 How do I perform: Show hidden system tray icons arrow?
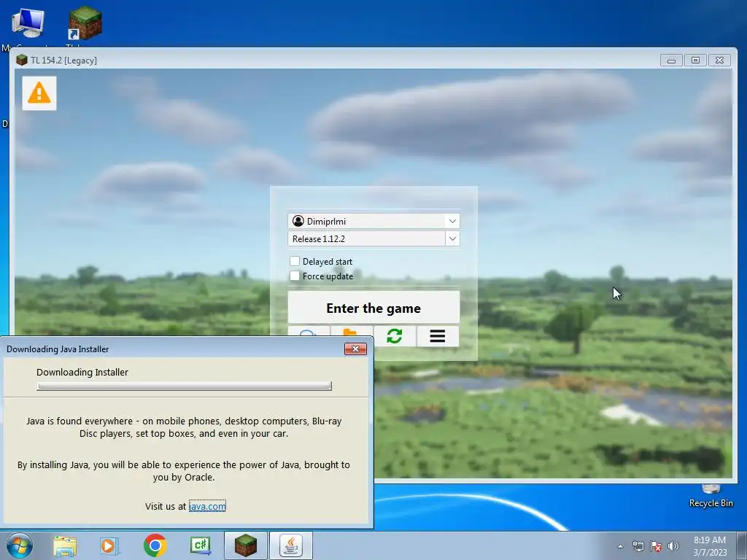pyautogui.click(x=620, y=546)
